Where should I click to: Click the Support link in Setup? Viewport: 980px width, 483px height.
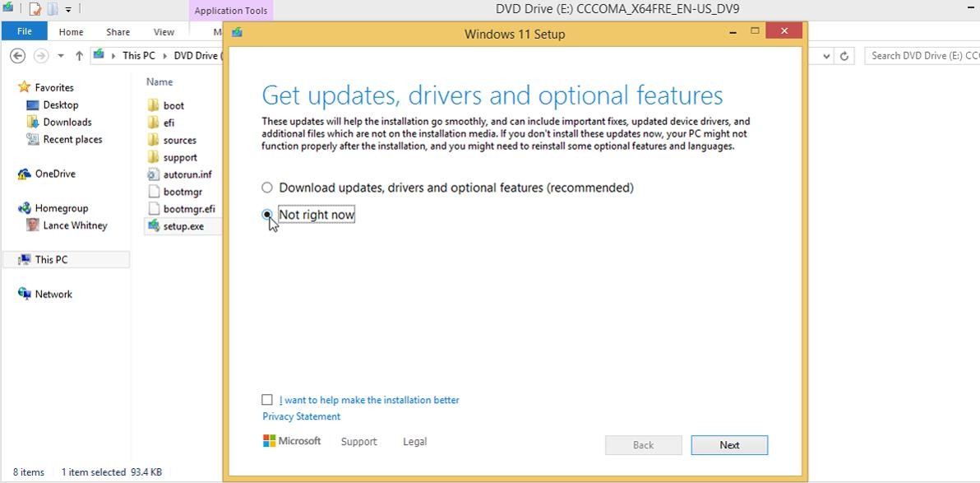click(358, 442)
